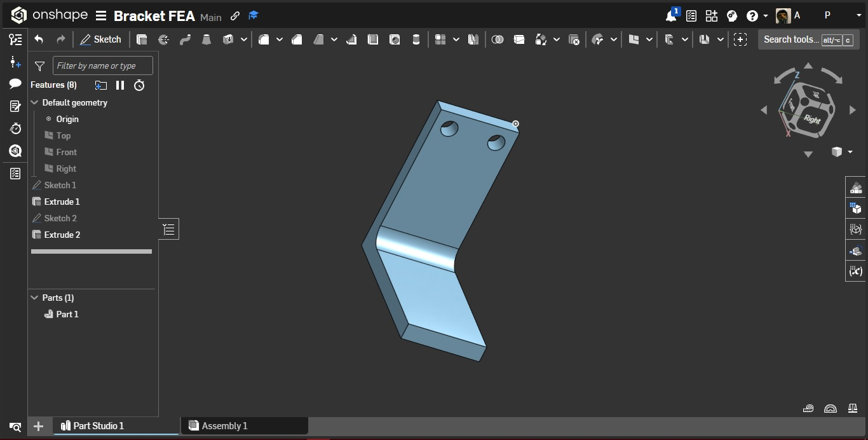Toggle the feature list filter funnel
The image size is (868, 440).
39,65
